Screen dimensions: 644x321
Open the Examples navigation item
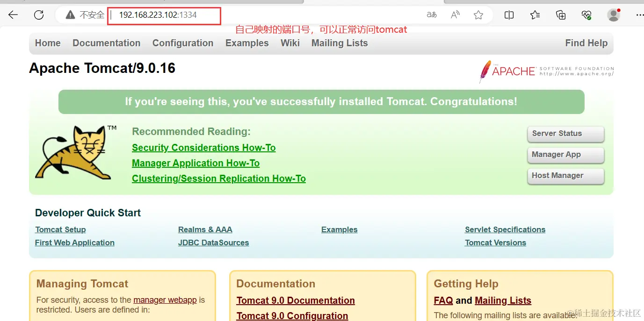pos(247,43)
